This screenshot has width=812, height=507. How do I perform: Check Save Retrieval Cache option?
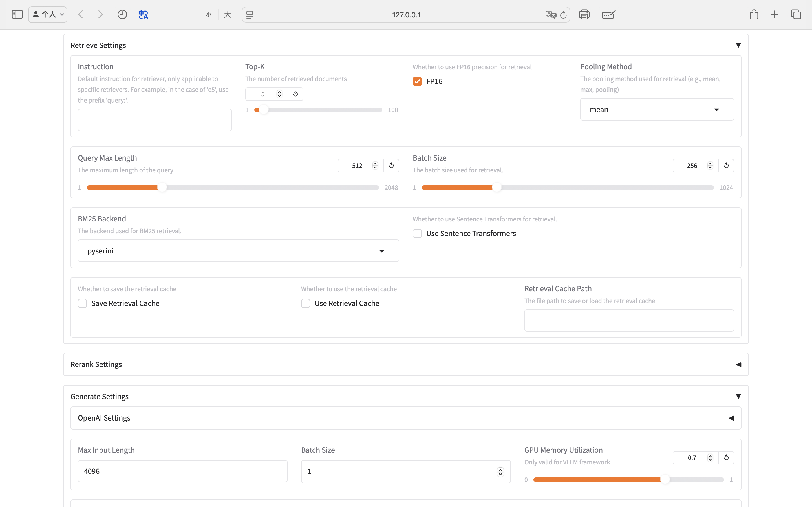(x=83, y=303)
